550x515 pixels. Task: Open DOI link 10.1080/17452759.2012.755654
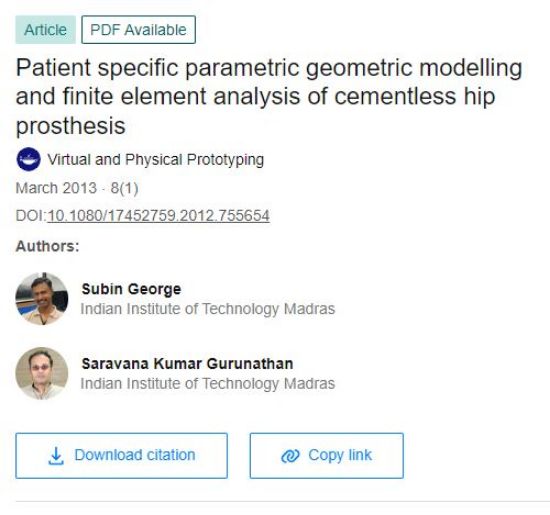pyautogui.click(x=159, y=215)
